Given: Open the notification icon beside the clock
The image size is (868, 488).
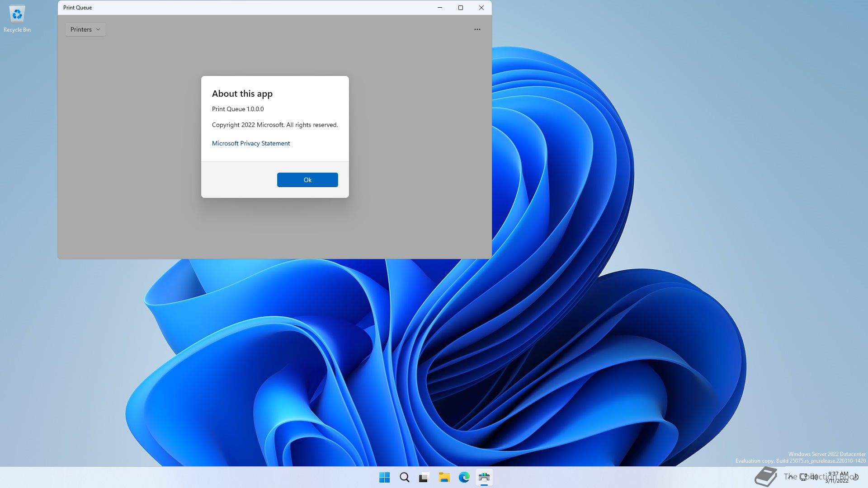Looking at the screenshot, I should 856,477.
